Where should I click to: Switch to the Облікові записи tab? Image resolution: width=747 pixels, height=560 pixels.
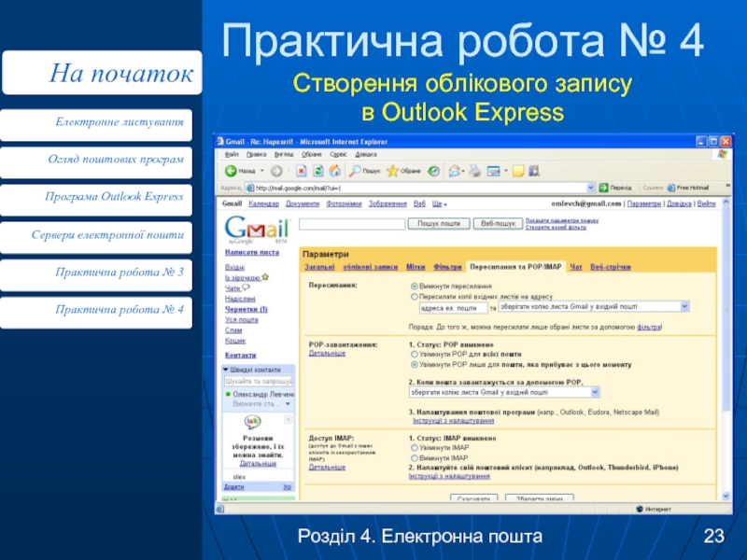point(370,267)
